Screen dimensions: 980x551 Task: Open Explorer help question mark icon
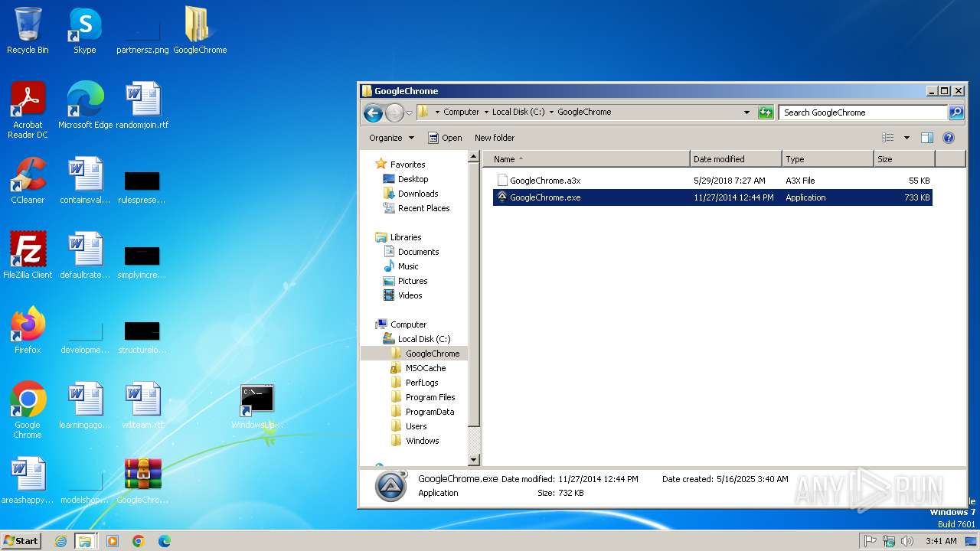click(949, 138)
